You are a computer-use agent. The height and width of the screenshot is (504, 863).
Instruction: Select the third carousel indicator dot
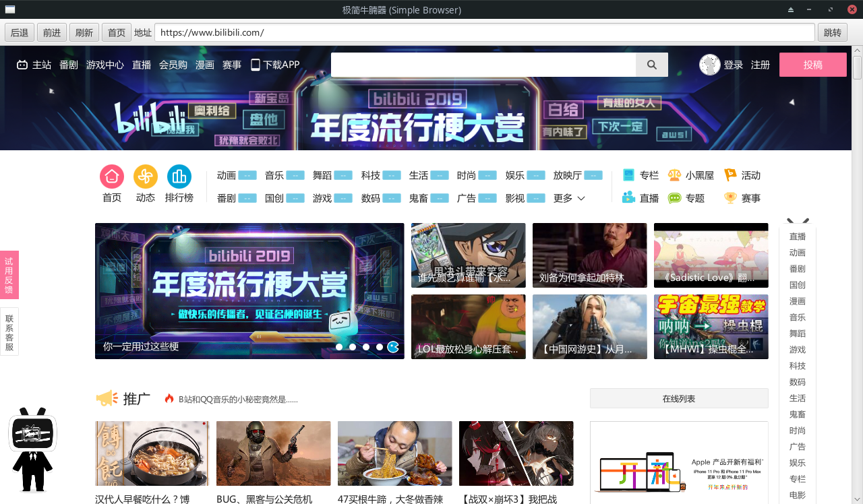pyautogui.click(x=366, y=347)
